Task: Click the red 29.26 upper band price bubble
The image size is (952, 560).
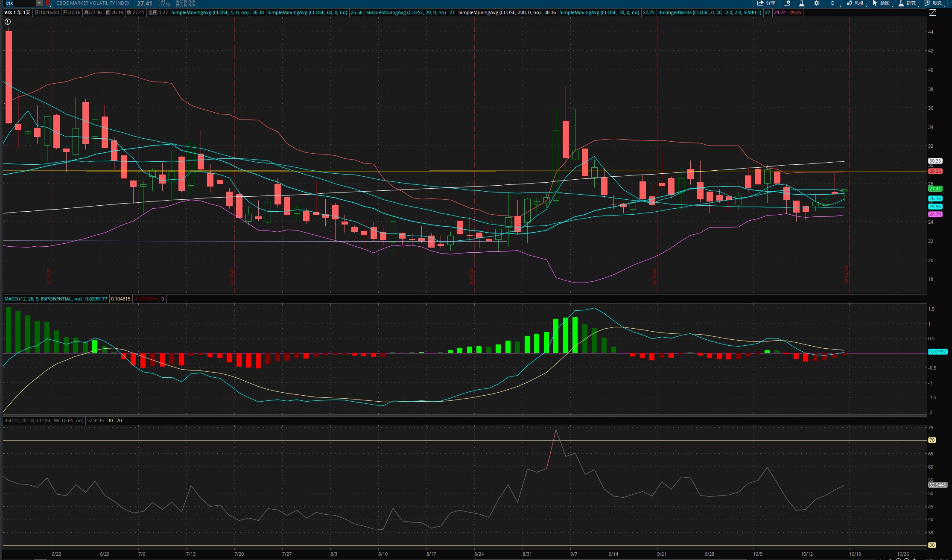Action: (x=935, y=171)
